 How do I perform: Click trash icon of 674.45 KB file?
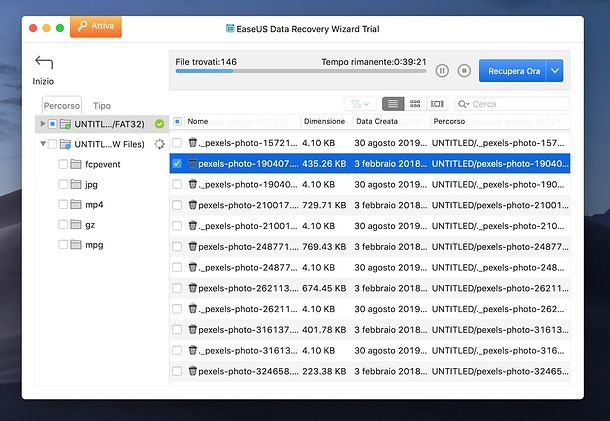pyautogui.click(x=193, y=288)
